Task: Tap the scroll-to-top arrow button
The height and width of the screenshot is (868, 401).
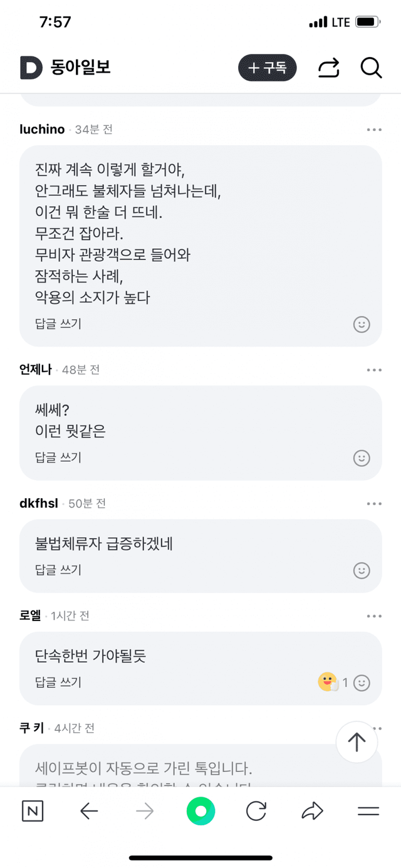Action: coord(357,742)
